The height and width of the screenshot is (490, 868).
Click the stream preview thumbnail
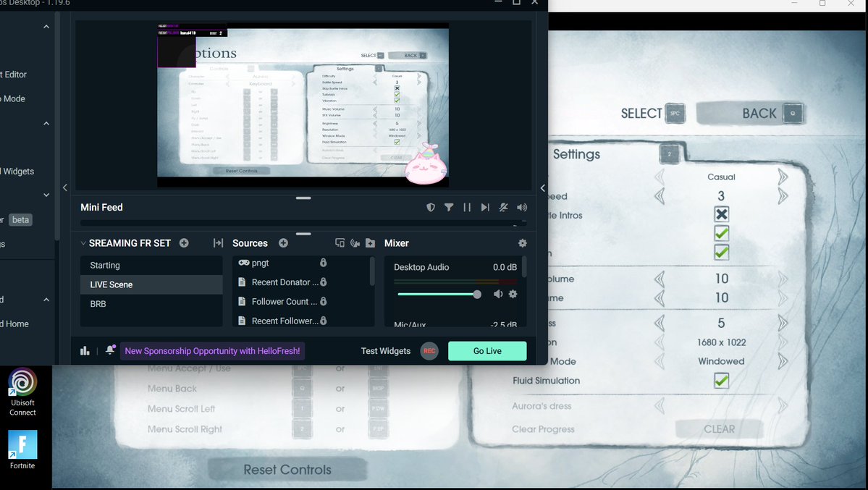(x=303, y=104)
